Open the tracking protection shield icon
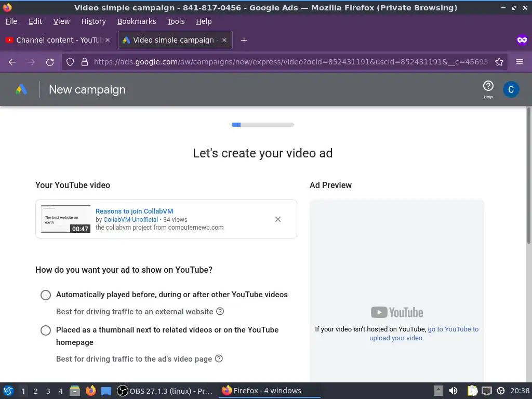The image size is (532, 399). click(70, 62)
